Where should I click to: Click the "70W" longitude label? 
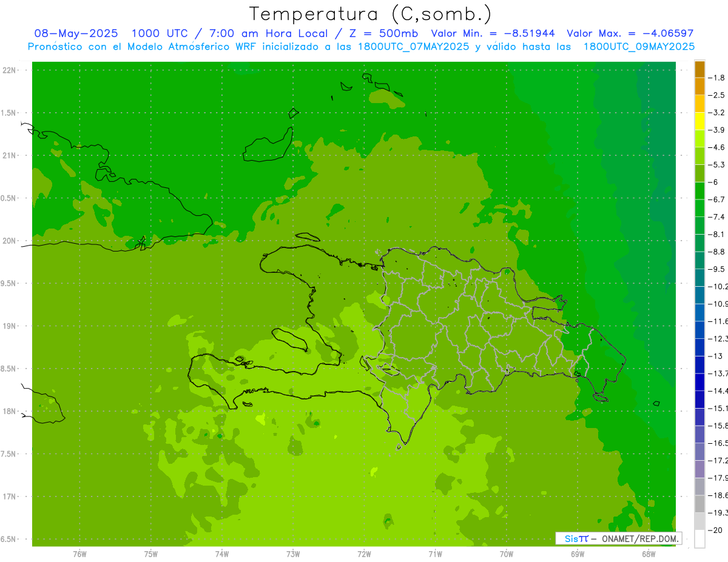pos(507,554)
